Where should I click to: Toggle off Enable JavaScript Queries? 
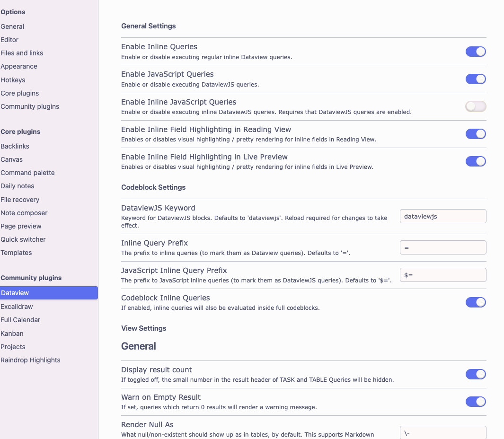(476, 79)
